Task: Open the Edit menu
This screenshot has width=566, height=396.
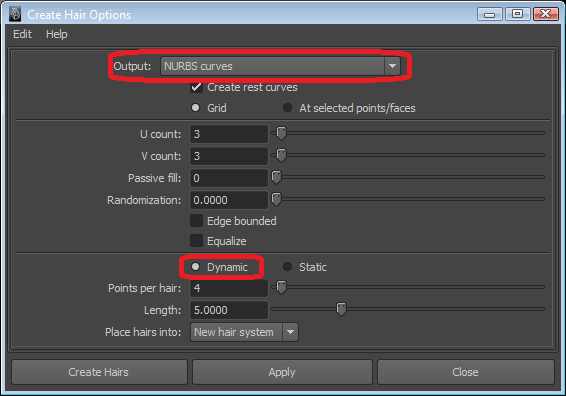Action: (22, 34)
